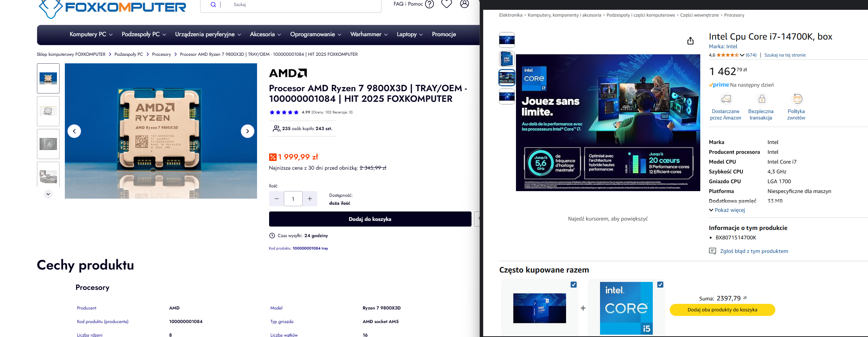Click the blue star rating on Foxkomputer
This screenshot has width=868, height=337.
(x=284, y=112)
